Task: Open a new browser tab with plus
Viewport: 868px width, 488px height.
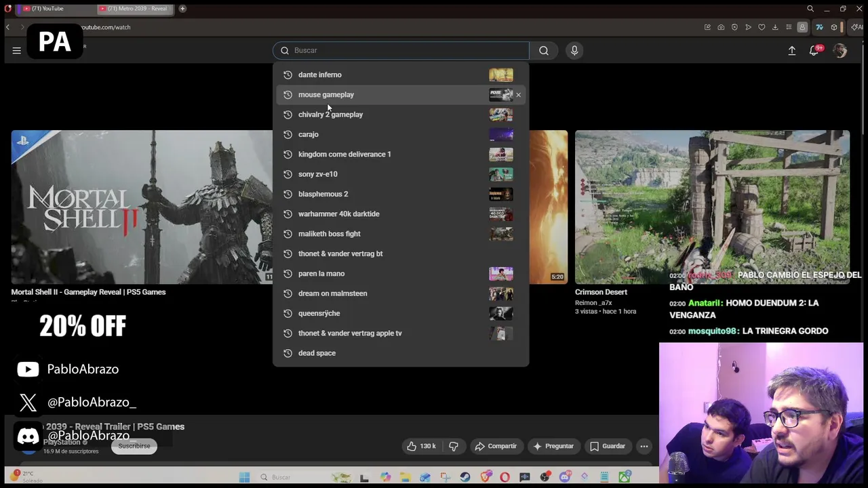Action: [182, 9]
